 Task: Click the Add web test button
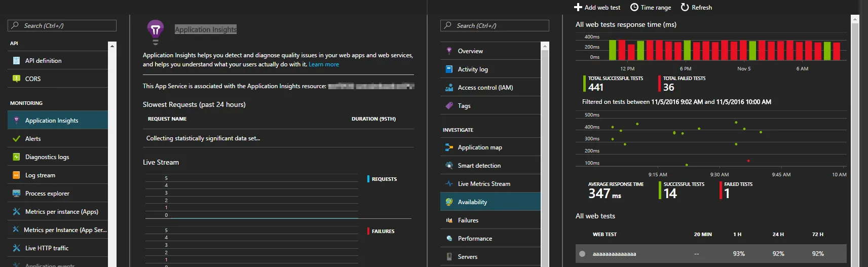tap(597, 8)
